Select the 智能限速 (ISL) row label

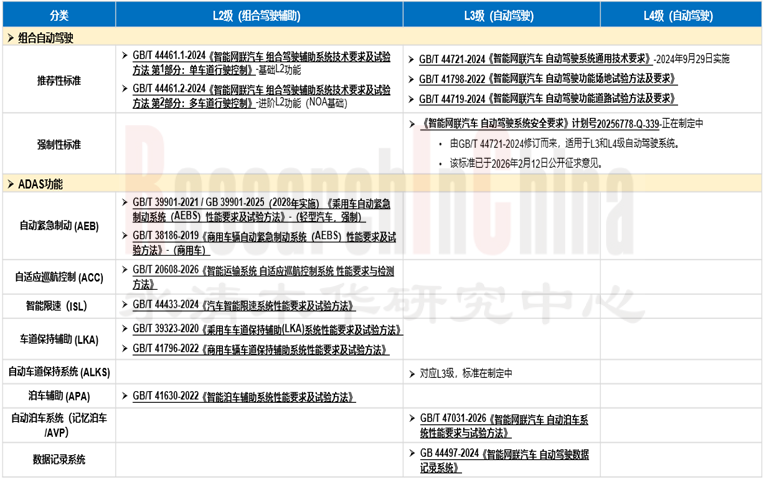[x=57, y=306]
